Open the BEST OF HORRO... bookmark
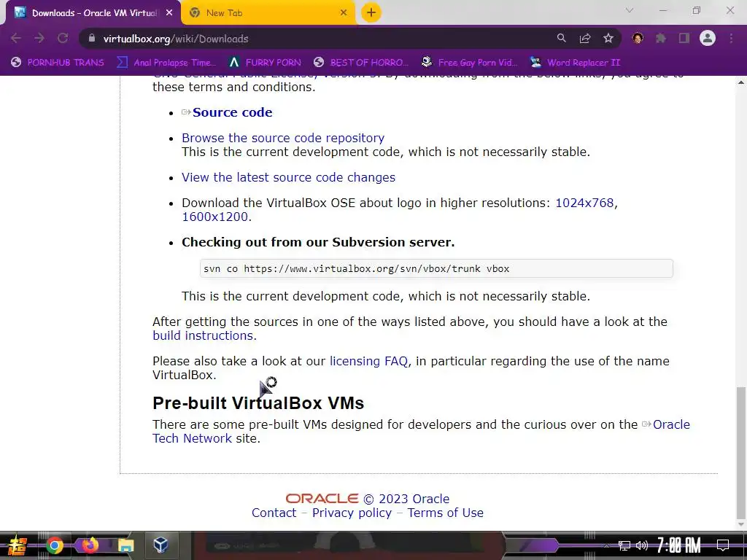The height and width of the screenshot is (560, 747). (361, 63)
